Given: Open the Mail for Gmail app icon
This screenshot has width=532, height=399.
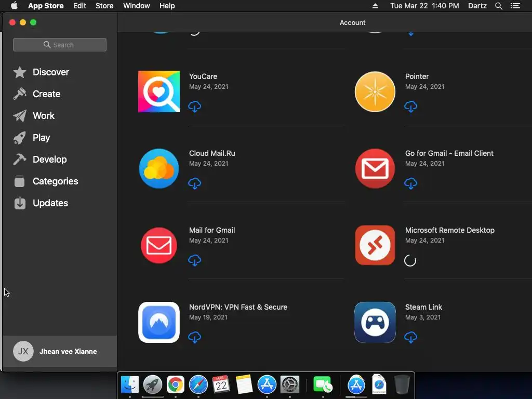Looking at the screenshot, I should [x=159, y=245].
